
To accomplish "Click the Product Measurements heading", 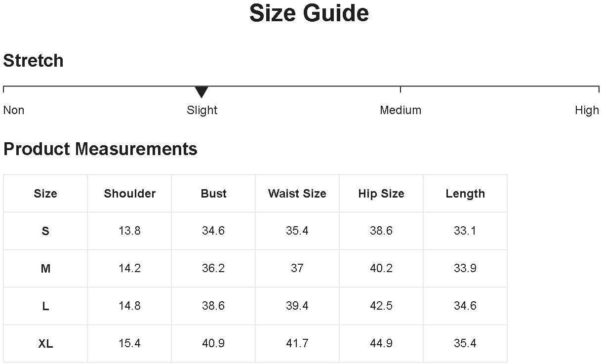I will pos(100,149).
